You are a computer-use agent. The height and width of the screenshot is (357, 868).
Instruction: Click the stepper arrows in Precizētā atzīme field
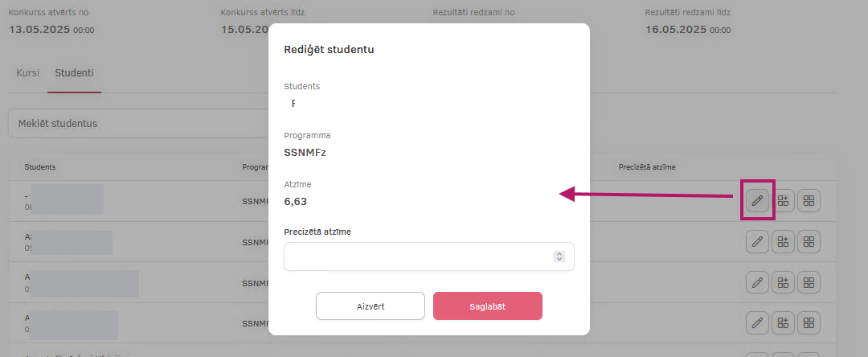pyautogui.click(x=559, y=256)
